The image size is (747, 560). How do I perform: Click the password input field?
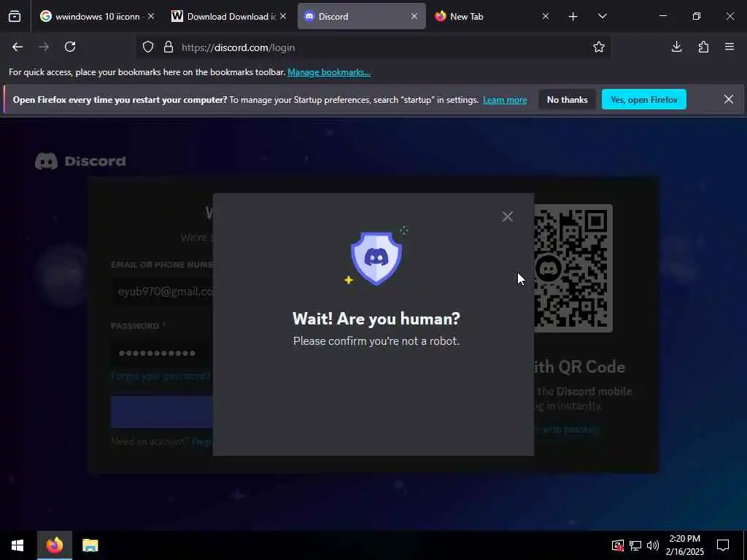(x=162, y=353)
